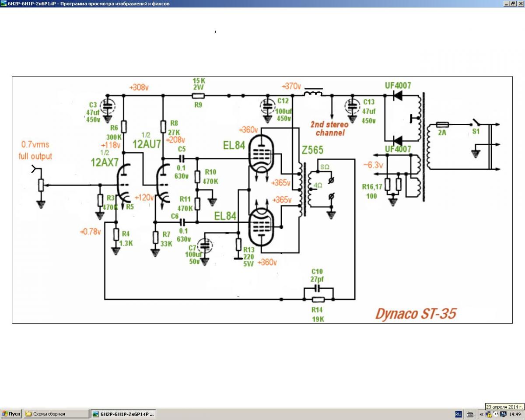Viewport: 525px width, 420px height.
Task: Click the +0.78v voltage label
Action: tap(91, 231)
